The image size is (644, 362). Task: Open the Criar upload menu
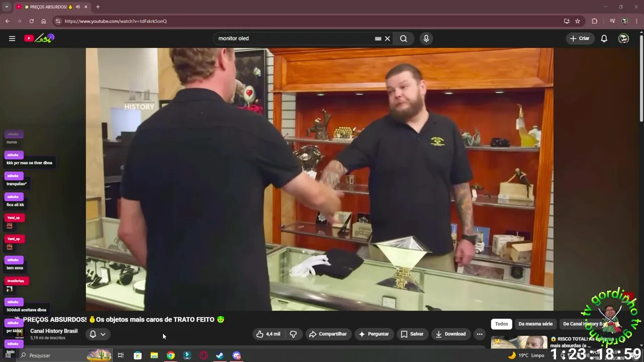[580, 38]
